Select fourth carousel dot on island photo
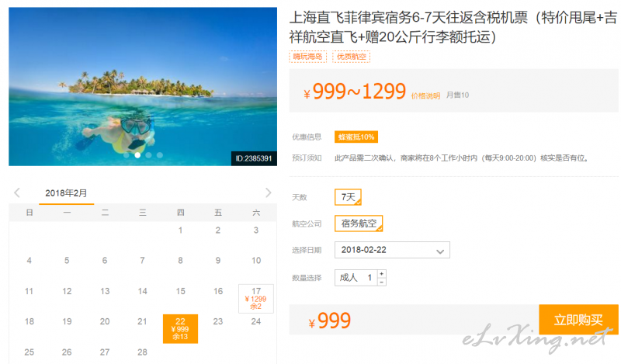 160,155
